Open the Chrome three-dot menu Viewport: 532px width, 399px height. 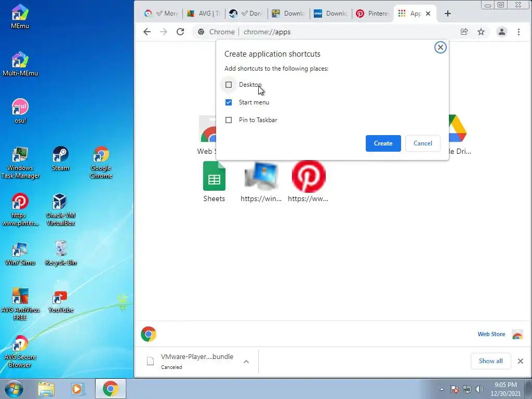(519, 32)
